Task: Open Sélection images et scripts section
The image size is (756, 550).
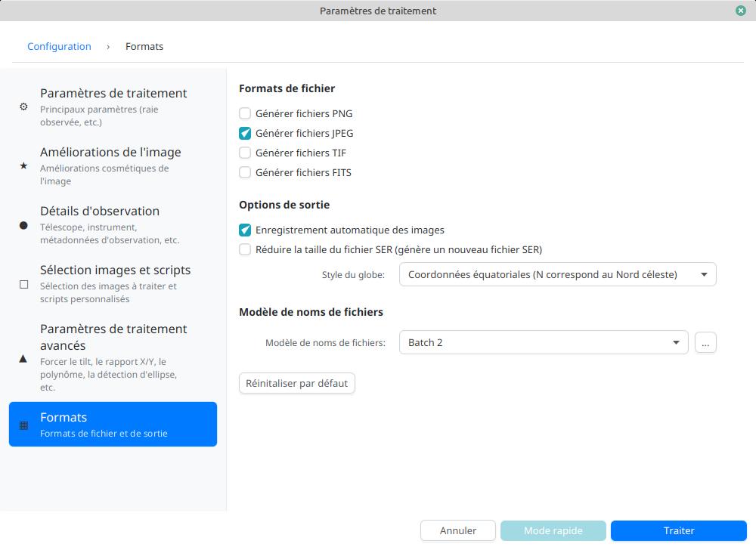Action: click(x=113, y=284)
